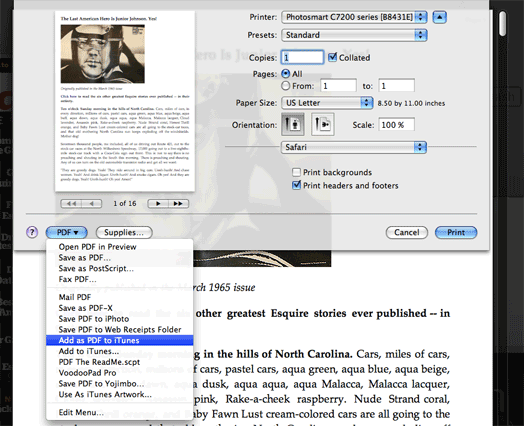
Task: Enable Print backgrounds option
Action: [296, 172]
